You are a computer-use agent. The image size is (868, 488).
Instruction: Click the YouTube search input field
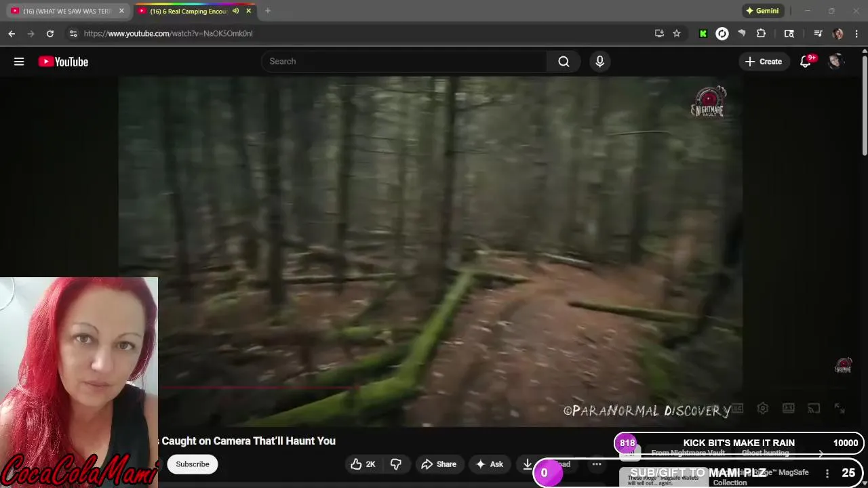point(404,61)
